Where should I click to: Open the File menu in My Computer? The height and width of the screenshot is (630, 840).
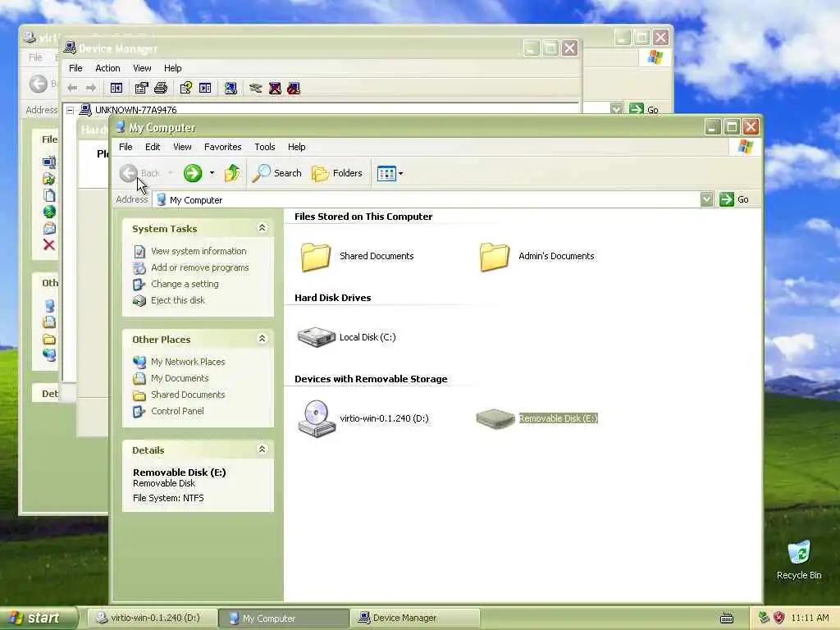[126, 147]
